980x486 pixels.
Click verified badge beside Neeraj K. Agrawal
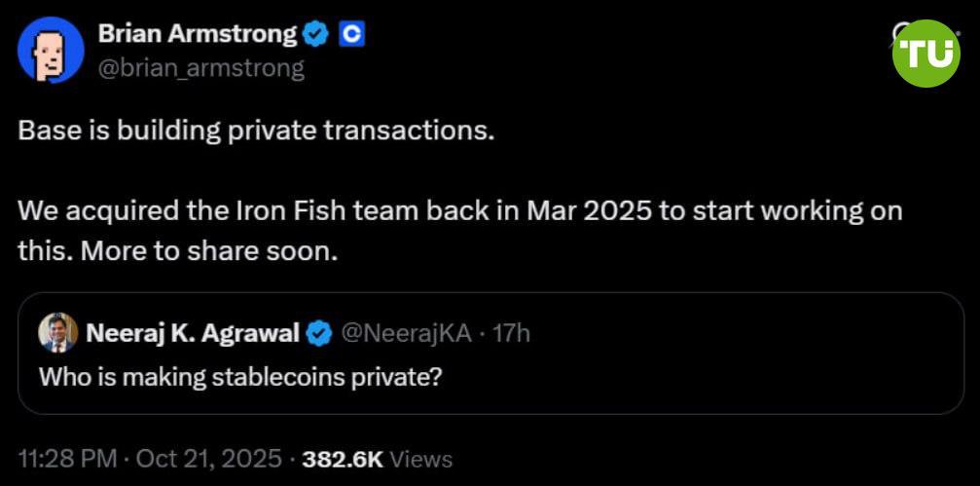coord(319,333)
